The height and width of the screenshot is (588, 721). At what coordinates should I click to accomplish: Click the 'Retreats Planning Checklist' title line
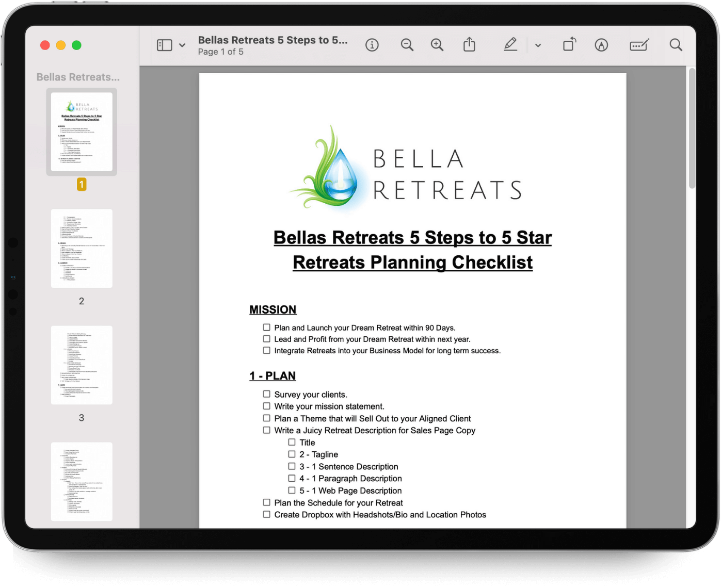point(413,263)
